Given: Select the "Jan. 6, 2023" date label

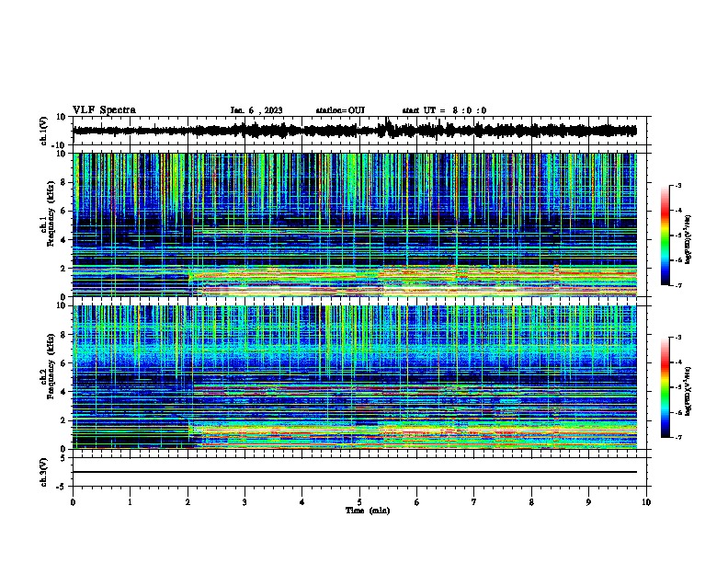Looking at the screenshot, I should click(x=256, y=110).
